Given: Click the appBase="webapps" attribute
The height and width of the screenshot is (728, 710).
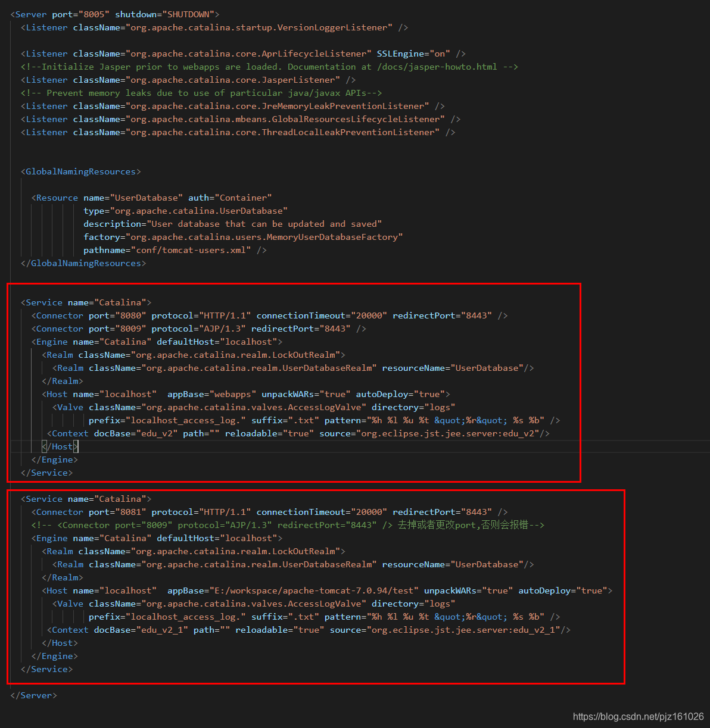Looking at the screenshot, I should pos(211,394).
